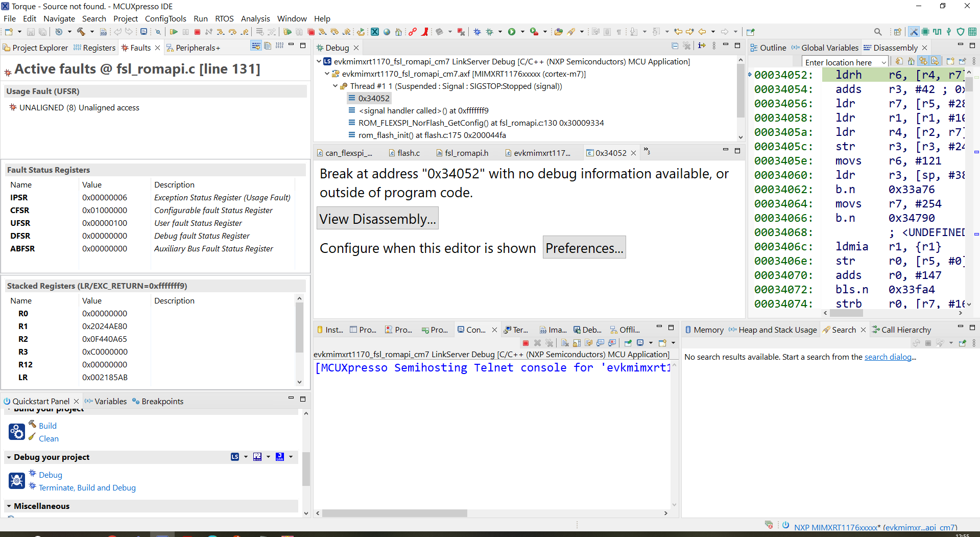Open the Preferences from the editor message
The height and width of the screenshot is (537, 980).
pyautogui.click(x=584, y=247)
